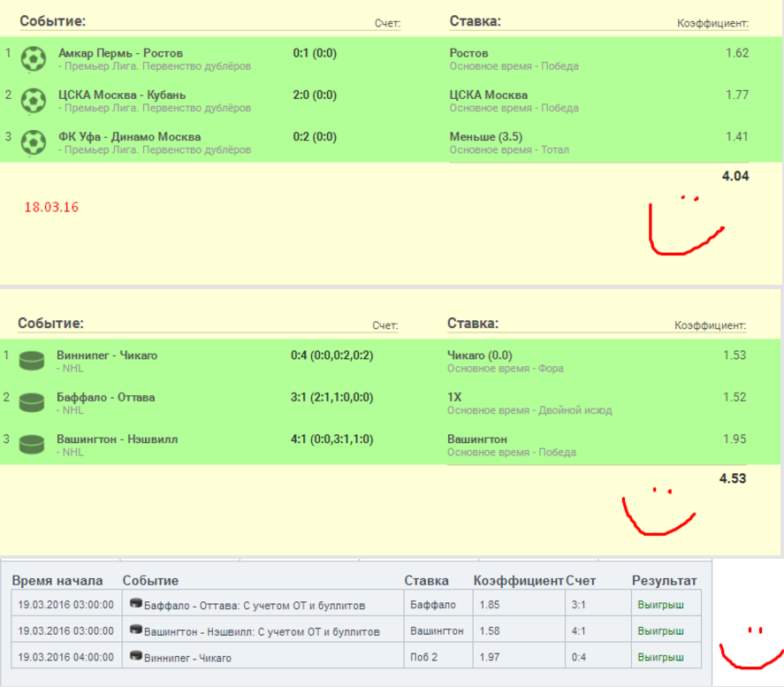Screen dimensions: 784x687
Task: Select the large puck icon beside Вашингтон - Нэшвилл NHL
Action: pyautogui.click(x=32, y=445)
